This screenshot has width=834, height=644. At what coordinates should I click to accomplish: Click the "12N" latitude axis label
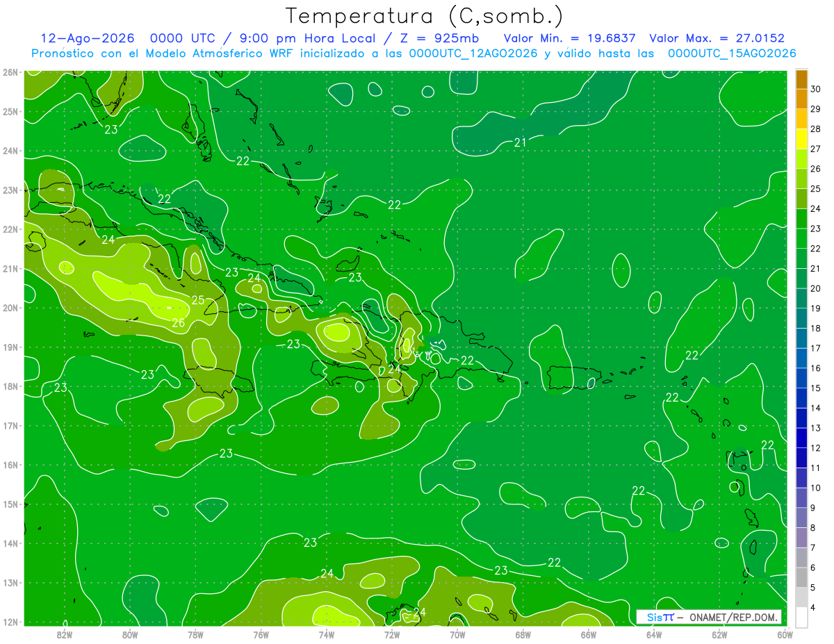pos(10,622)
